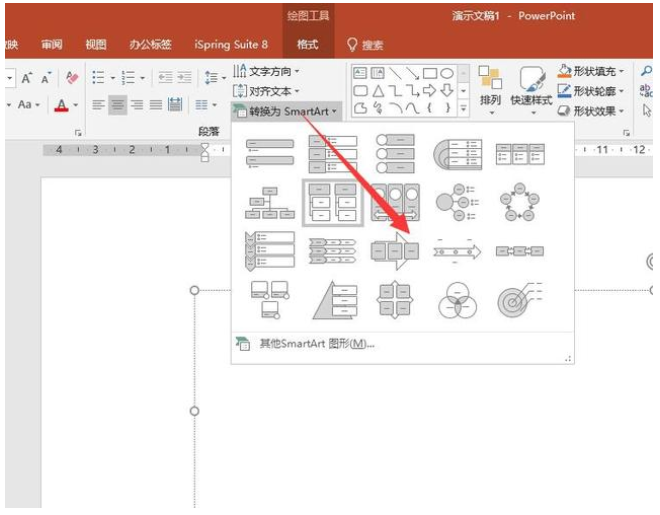Screen dimensions: 660x515
Task: Open the columns dropdown
Action: pyautogui.click(x=206, y=104)
